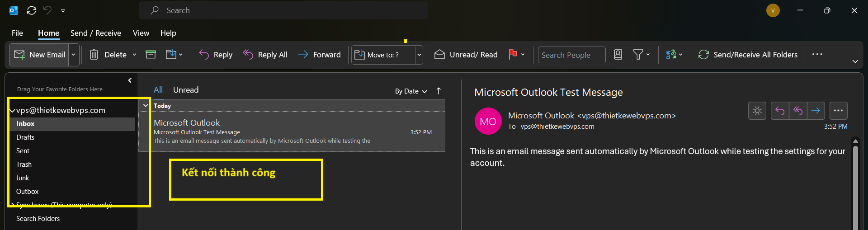Open the Address Book icon

[618, 55]
